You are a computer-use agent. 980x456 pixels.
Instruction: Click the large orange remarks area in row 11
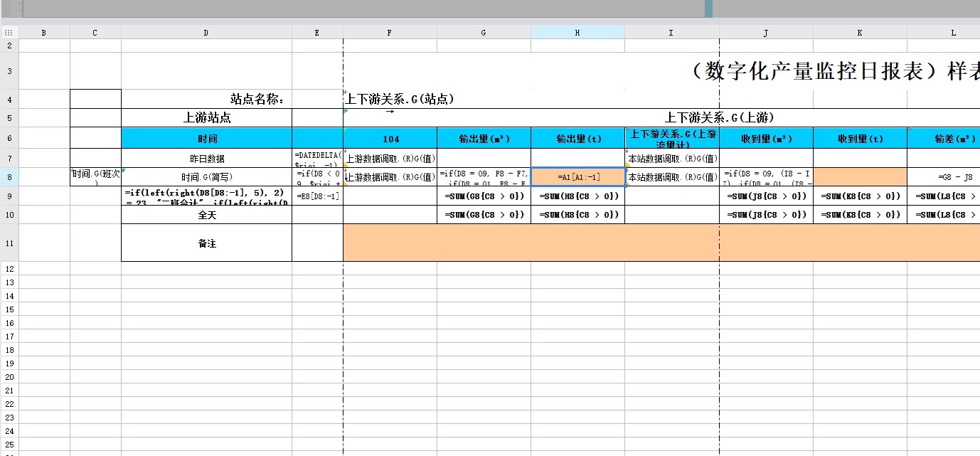point(661,243)
